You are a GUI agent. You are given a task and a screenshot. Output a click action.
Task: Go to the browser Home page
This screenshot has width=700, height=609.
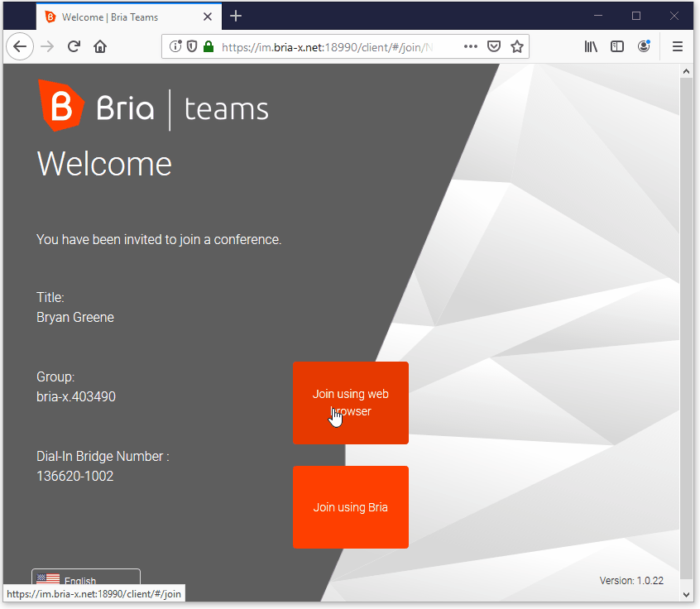coord(100,46)
